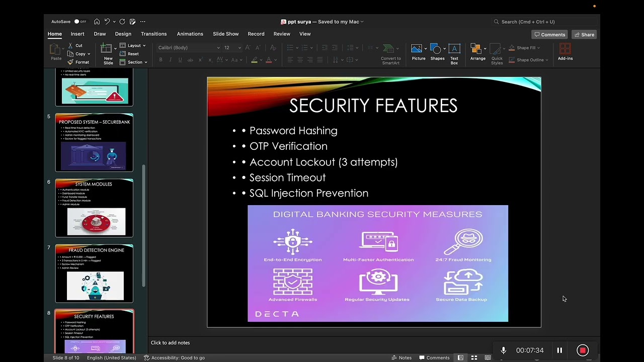
Task: Cut the selection with the scissors icon
Action: point(75,45)
